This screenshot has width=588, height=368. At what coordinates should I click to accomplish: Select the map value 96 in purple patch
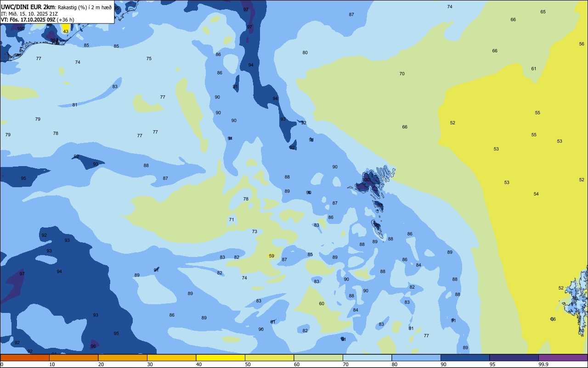pyautogui.click(x=93, y=346)
